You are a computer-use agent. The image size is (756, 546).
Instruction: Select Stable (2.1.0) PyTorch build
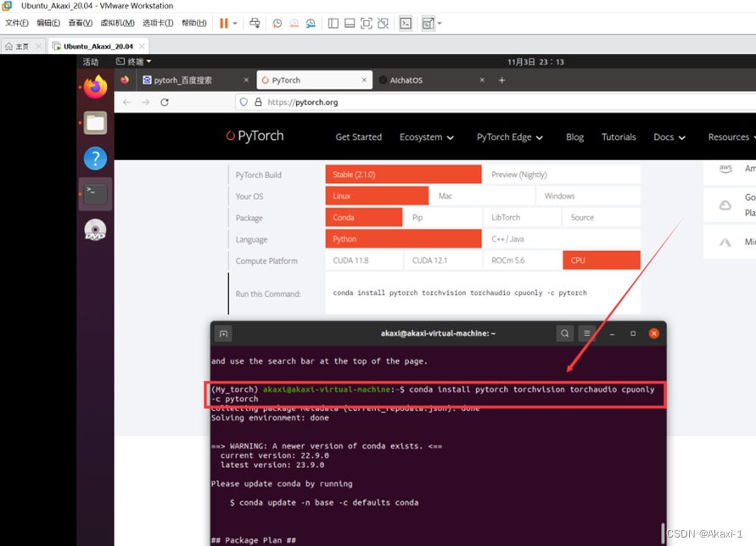(404, 175)
